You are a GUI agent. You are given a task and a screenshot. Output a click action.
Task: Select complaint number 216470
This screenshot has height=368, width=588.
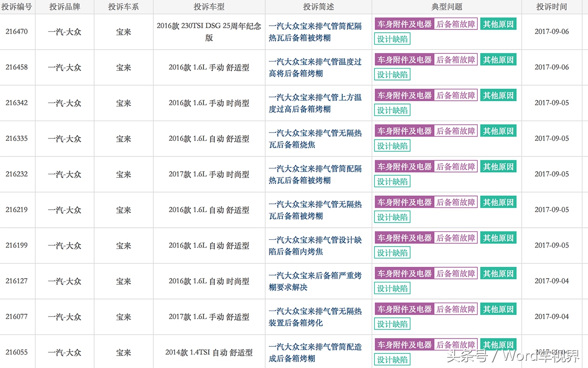tap(17, 32)
